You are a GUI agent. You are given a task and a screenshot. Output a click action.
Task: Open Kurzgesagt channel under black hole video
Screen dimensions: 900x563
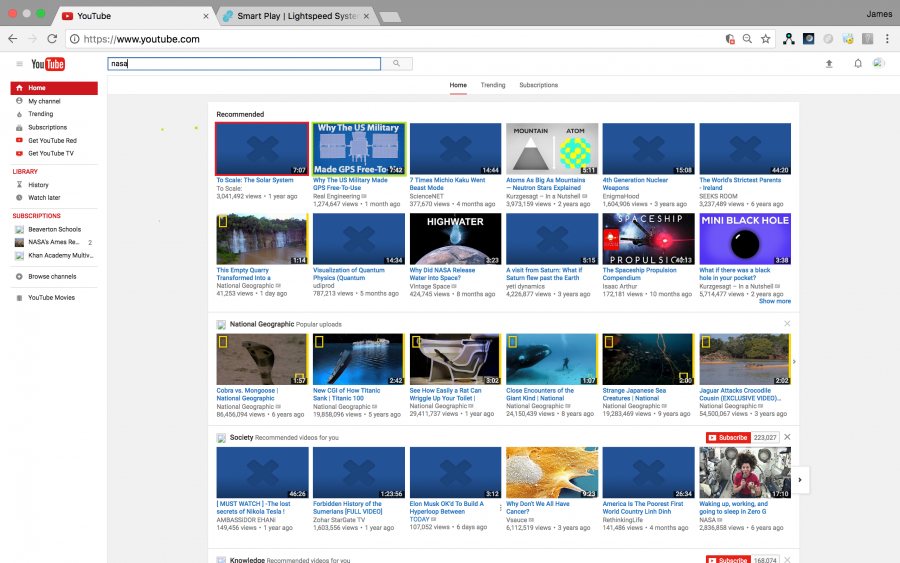(x=736, y=286)
